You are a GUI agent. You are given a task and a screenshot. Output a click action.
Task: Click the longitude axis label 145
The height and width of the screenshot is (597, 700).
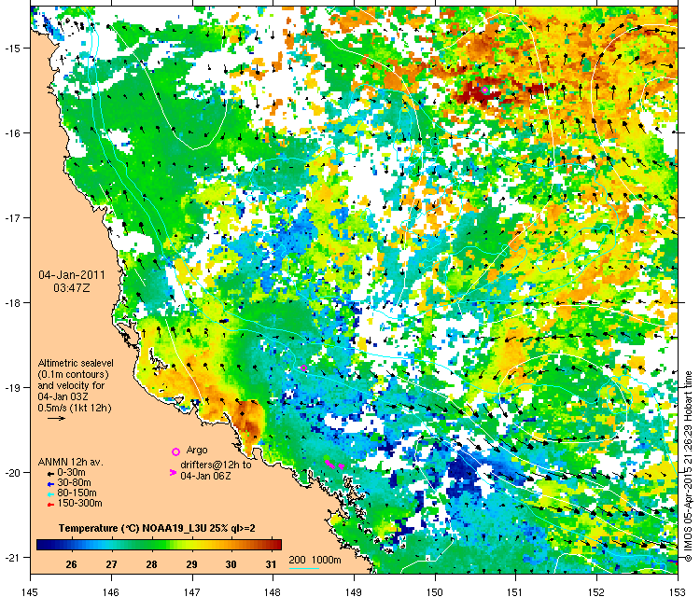[30, 591]
